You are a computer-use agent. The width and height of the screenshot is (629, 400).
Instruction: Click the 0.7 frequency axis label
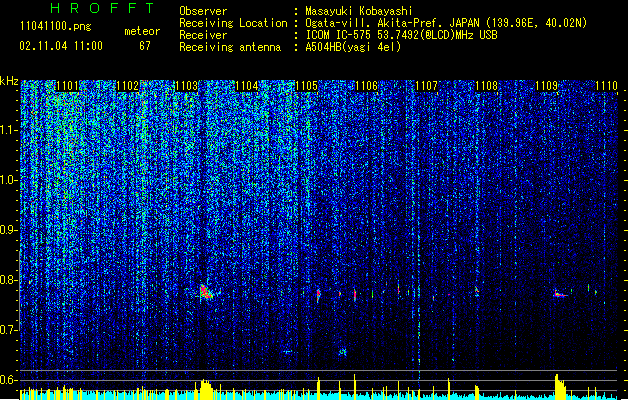[x=8, y=330]
